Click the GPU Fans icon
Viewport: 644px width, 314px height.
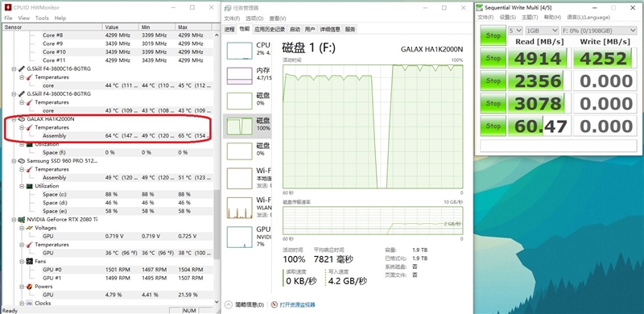[29, 262]
